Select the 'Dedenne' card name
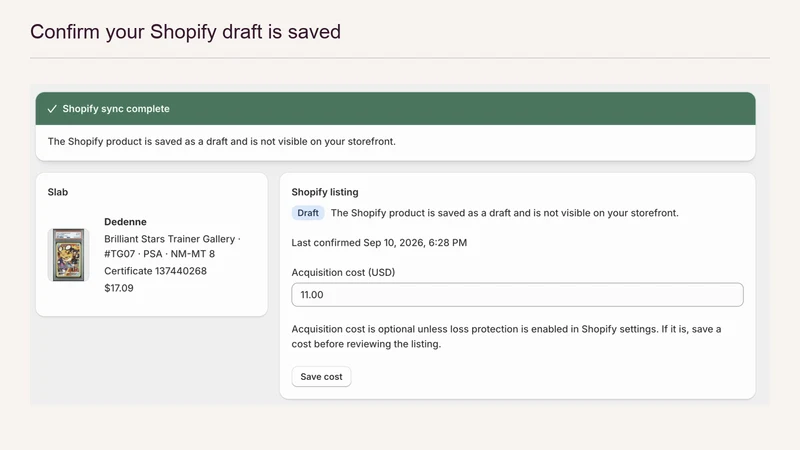Image resolution: width=800 pixels, height=450 pixels. pos(125,221)
